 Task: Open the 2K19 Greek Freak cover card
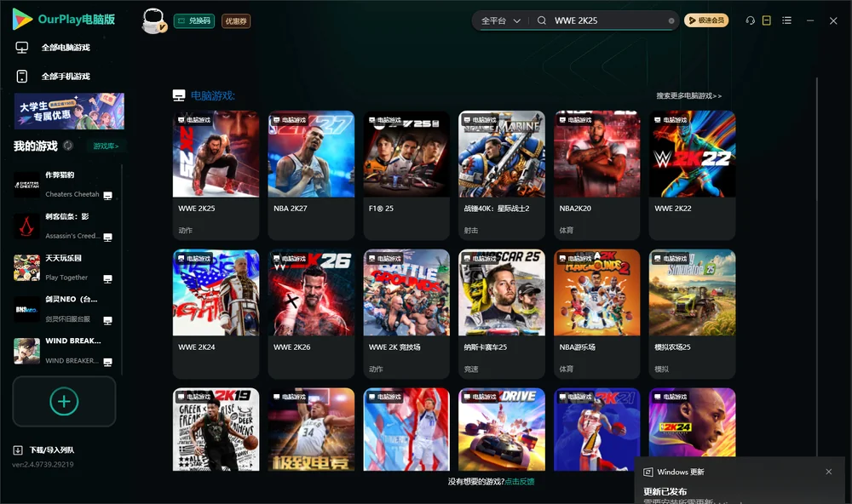[216, 429]
